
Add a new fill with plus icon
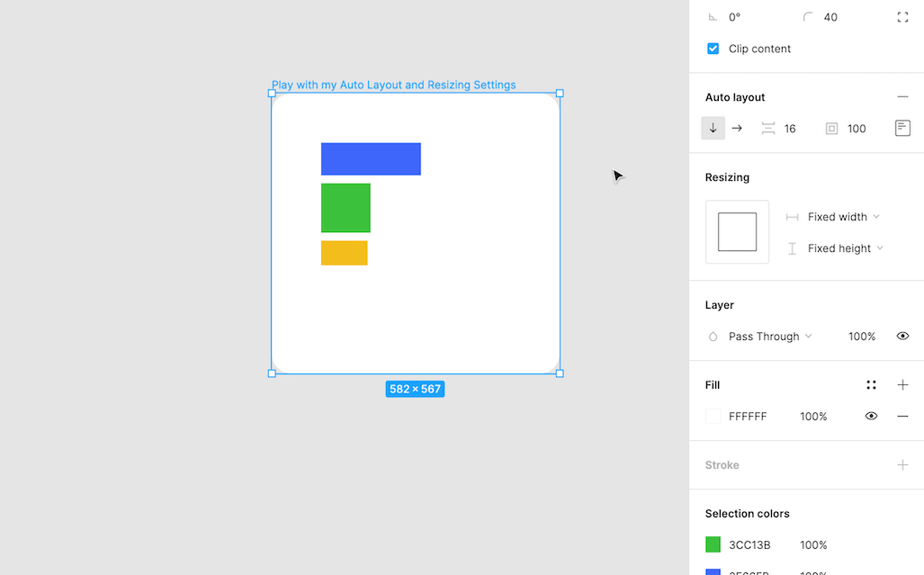click(x=902, y=385)
